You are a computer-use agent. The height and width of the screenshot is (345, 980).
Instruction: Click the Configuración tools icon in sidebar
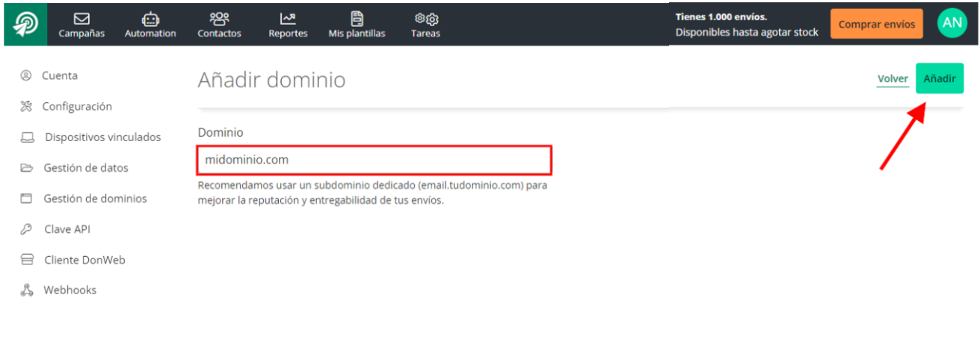coord(26,106)
